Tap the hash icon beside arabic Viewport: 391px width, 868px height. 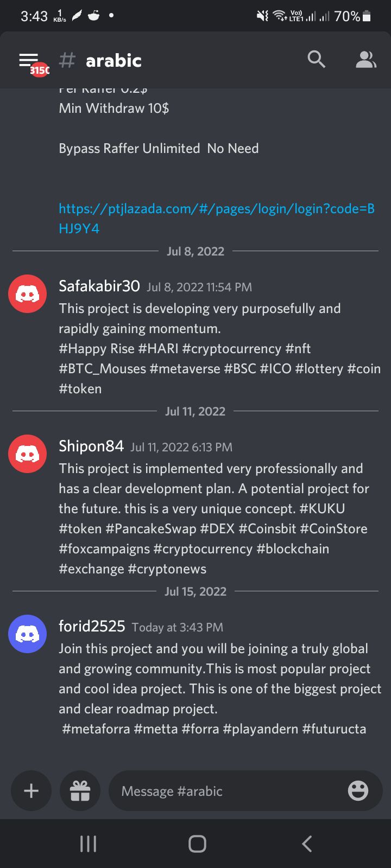click(67, 60)
